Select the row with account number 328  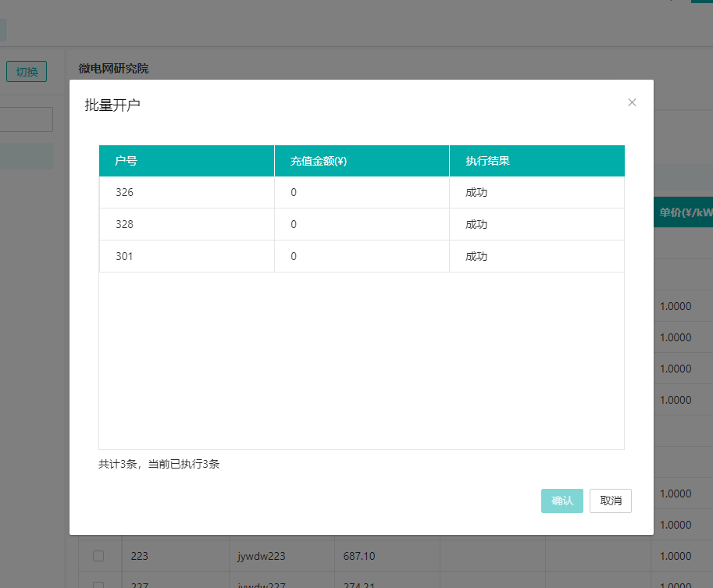pos(186,224)
